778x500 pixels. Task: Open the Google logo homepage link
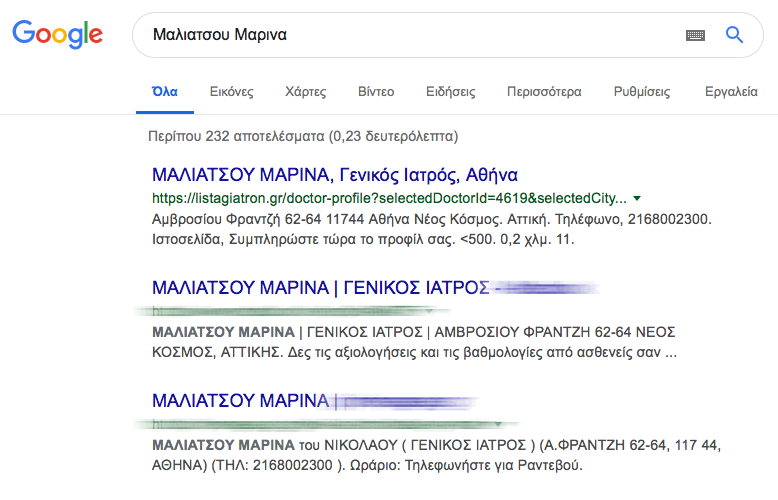click(x=58, y=34)
